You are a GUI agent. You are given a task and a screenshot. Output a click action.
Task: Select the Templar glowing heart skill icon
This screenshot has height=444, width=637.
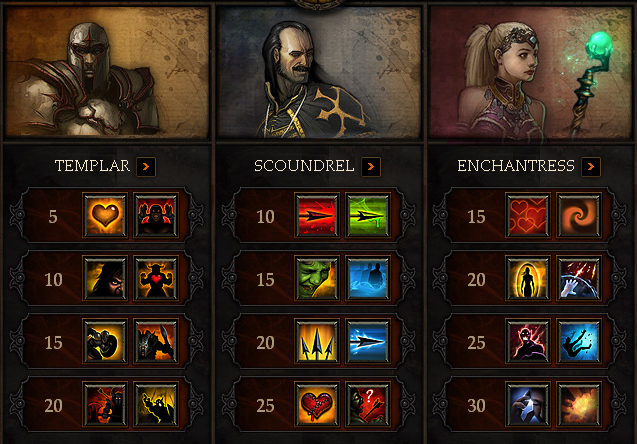coord(105,215)
